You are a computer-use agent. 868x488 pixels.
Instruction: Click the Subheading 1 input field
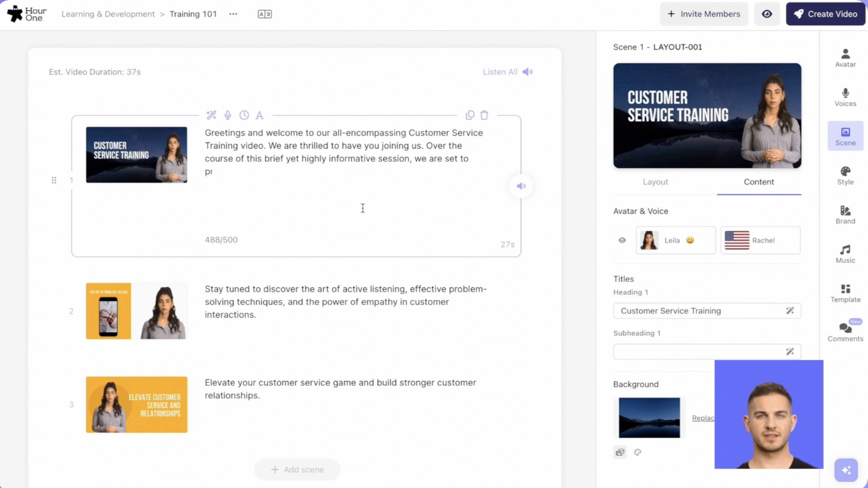707,352
